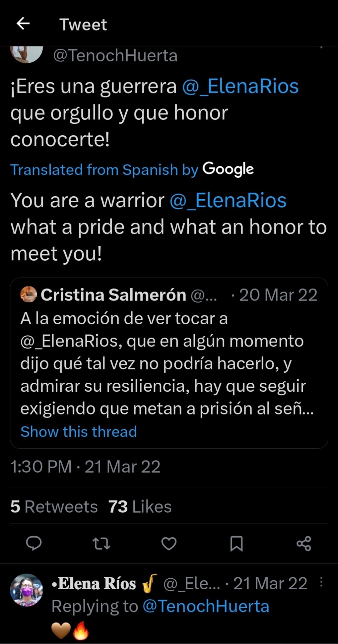Image resolution: width=338 pixels, height=644 pixels.
Task: View the 5 Retweets list
Action: [54, 506]
